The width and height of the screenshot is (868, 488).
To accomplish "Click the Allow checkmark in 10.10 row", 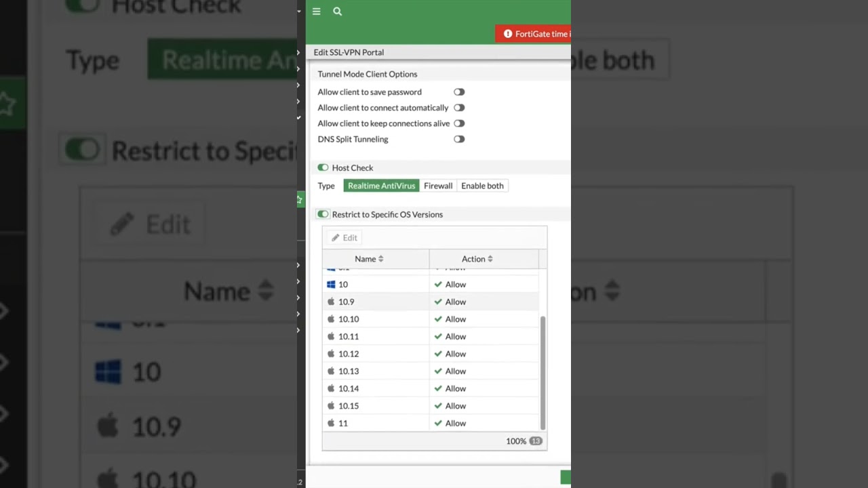I will click(438, 319).
